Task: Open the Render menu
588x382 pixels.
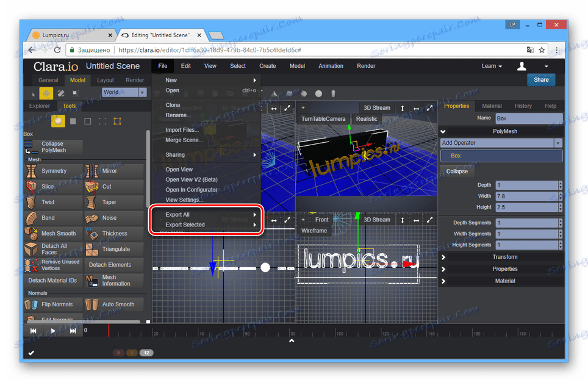Action: click(366, 66)
